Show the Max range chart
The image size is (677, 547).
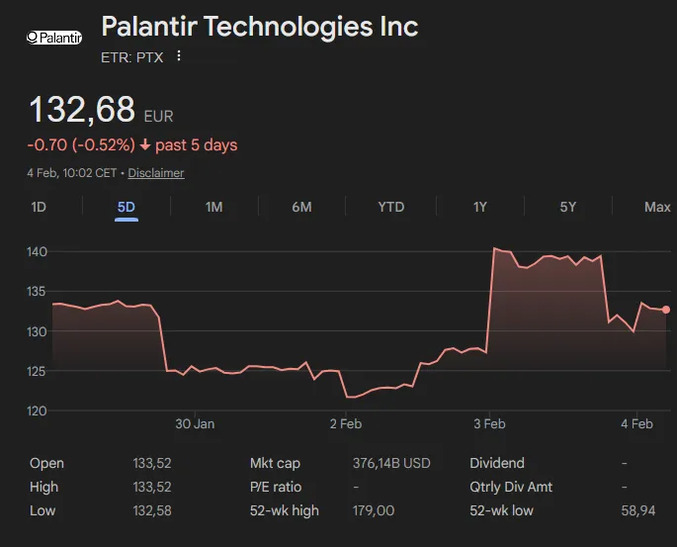(657, 207)
